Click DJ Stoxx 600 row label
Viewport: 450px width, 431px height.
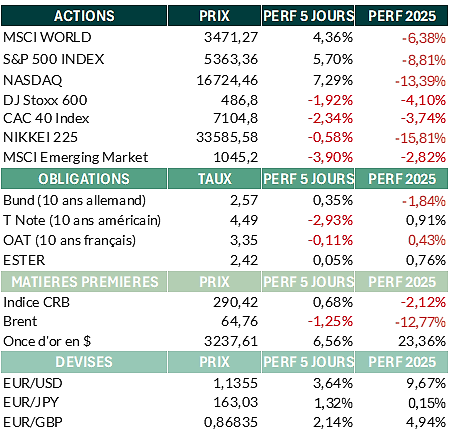pos(45,100)
